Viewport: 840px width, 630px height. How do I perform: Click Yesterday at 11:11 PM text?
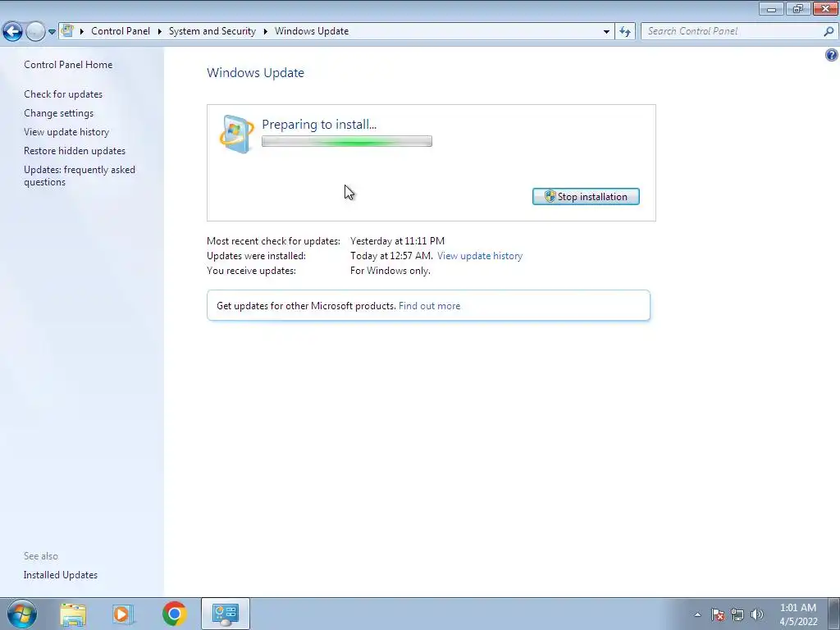398,241
